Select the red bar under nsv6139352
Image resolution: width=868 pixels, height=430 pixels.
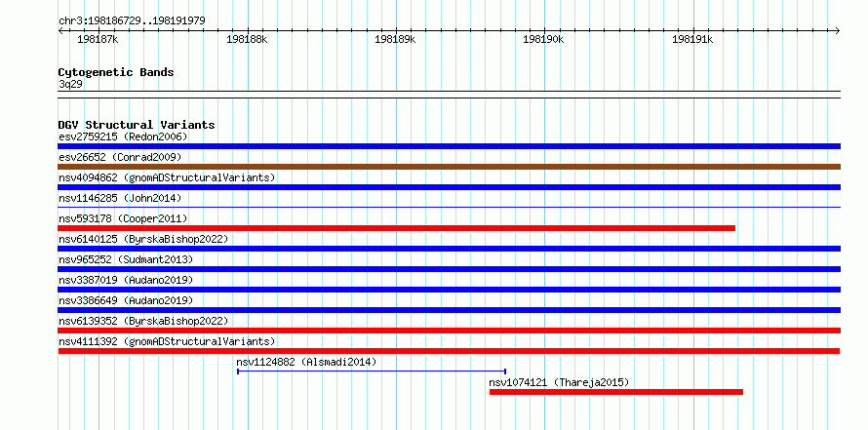point(449,331)
